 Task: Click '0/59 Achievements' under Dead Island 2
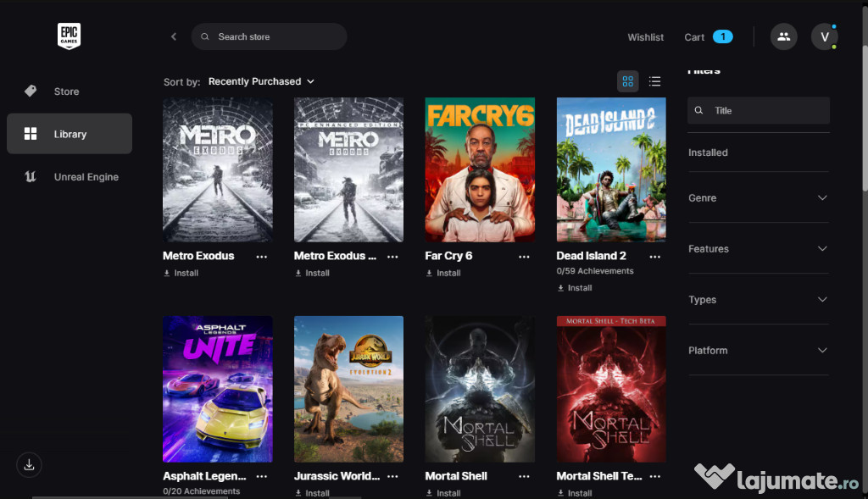pyautogui.click(x=595, y=271)
